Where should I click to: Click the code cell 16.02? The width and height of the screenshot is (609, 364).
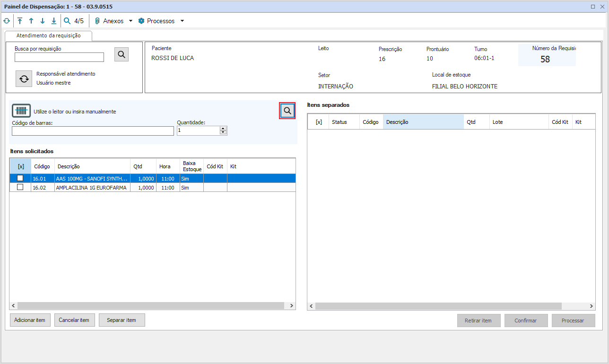(x=43, y=188)
